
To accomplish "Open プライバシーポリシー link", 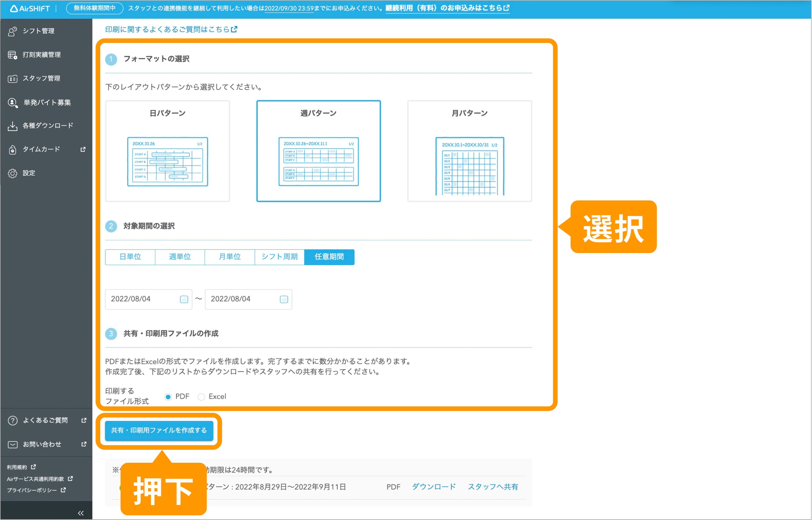I will pyautogui.click(x=32, y=490).
